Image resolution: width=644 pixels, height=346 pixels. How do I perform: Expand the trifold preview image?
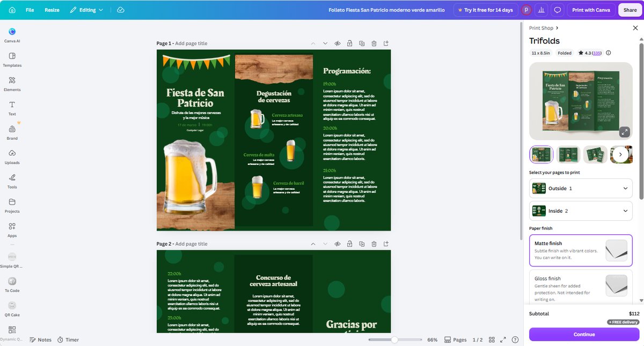coord(624,132)
